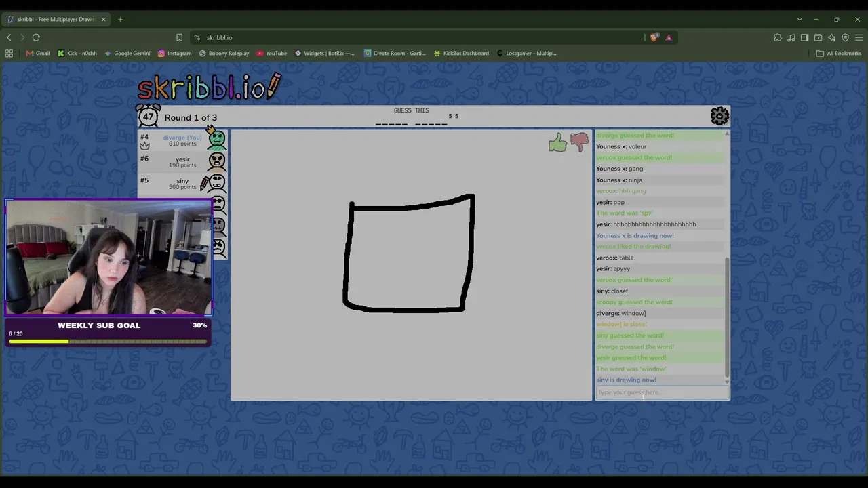The height and width of the screenshot is (488, 868).
Task: Open the Lostgamer - Multipl... bookmark
Action: click(x=527, y=53)
